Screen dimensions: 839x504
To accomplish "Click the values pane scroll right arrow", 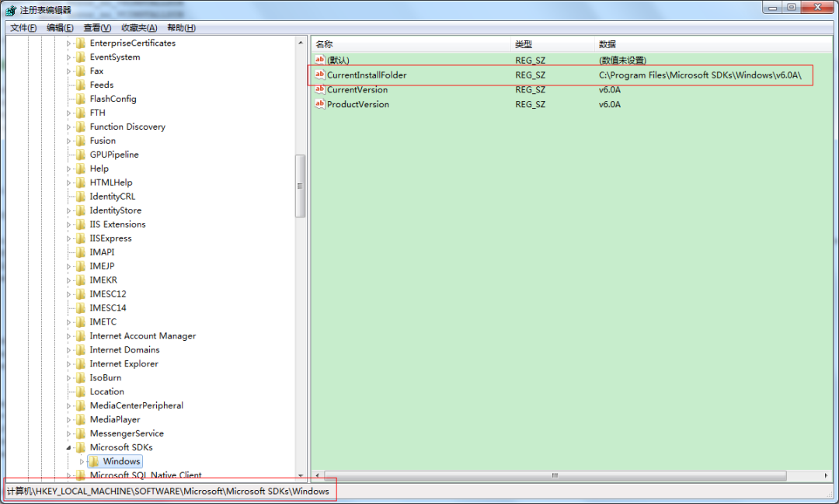I will (826, 475).
